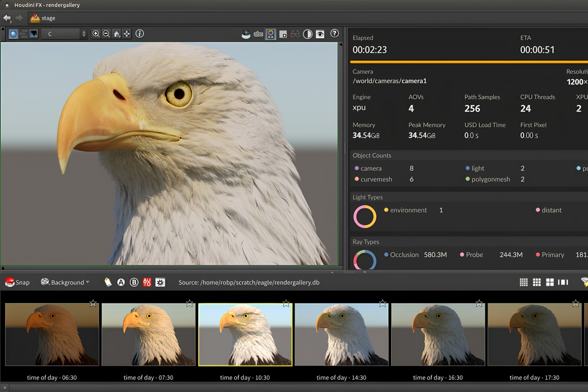Go forward with the right arrow

pos(19,18)
